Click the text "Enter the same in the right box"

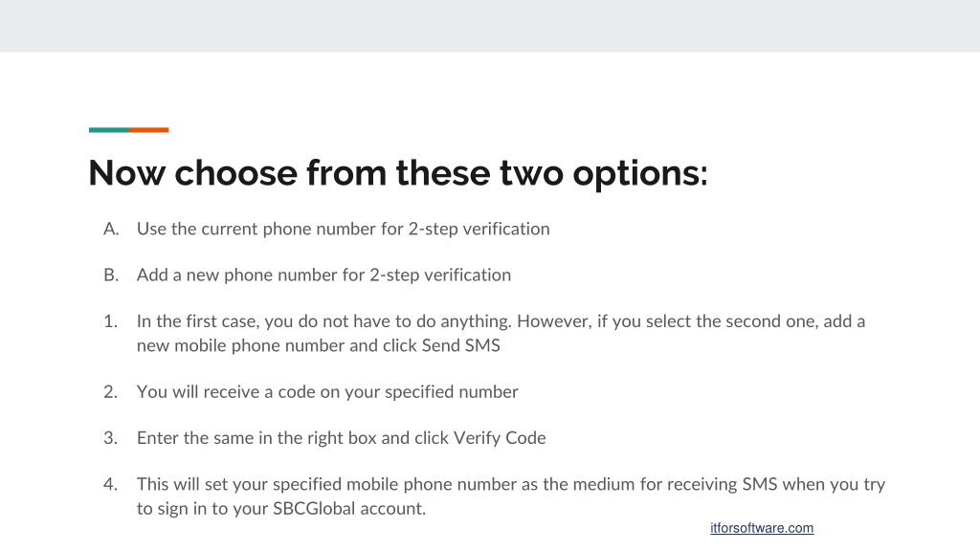pos(256,438)
